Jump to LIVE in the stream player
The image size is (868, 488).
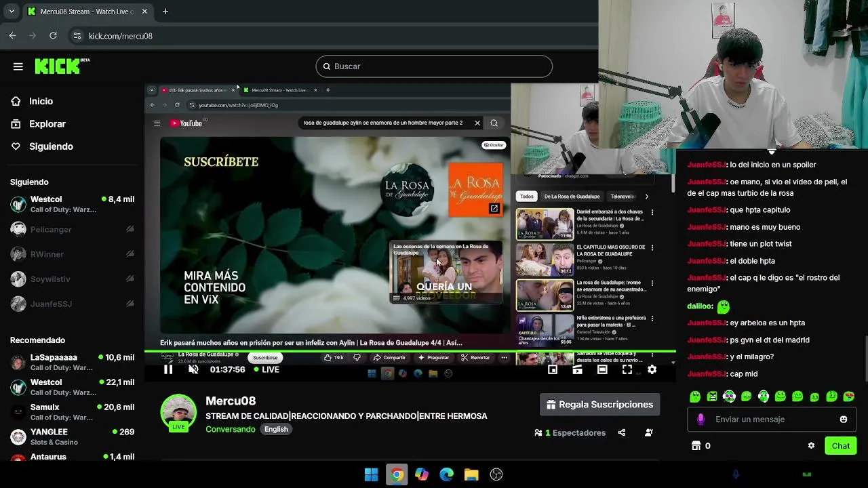(267, 369)
